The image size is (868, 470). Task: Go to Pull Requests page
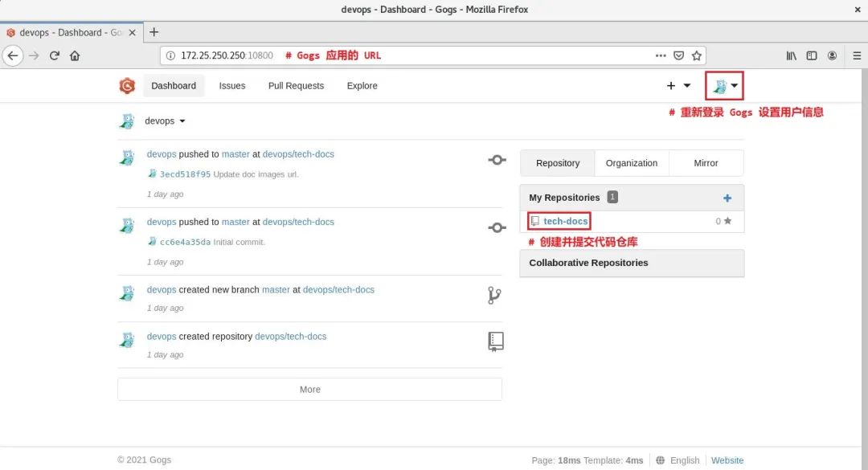tap(296, 86)
